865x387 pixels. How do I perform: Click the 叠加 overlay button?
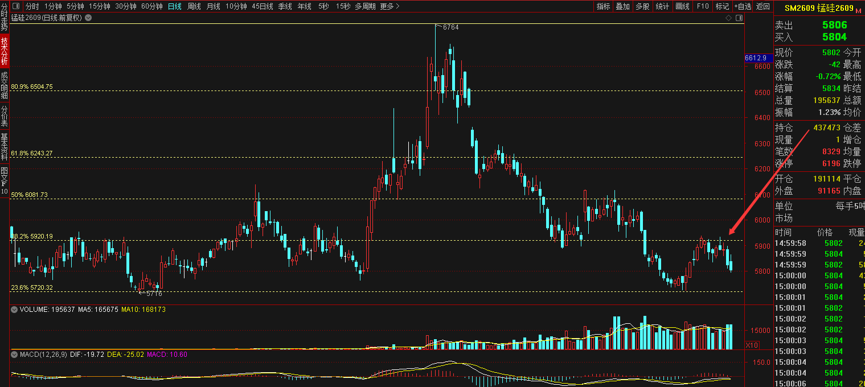(623, 7)
